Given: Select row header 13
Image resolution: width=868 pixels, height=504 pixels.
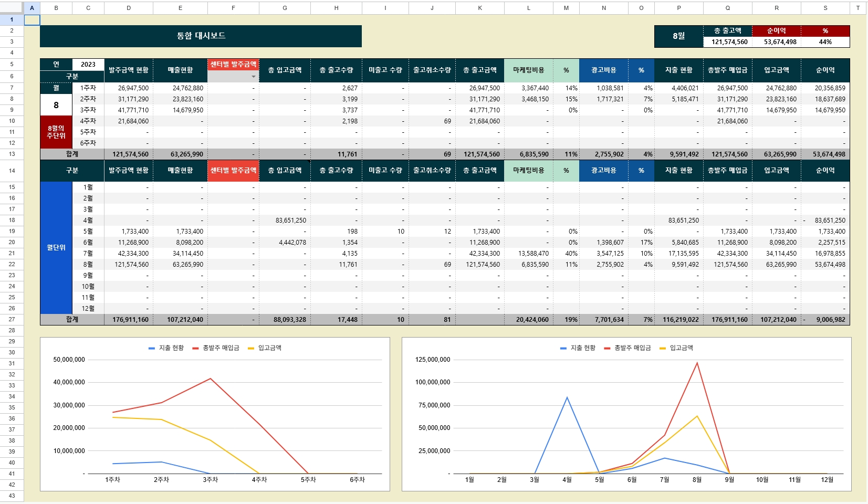Looking at the screenshot, I should 12,154.
